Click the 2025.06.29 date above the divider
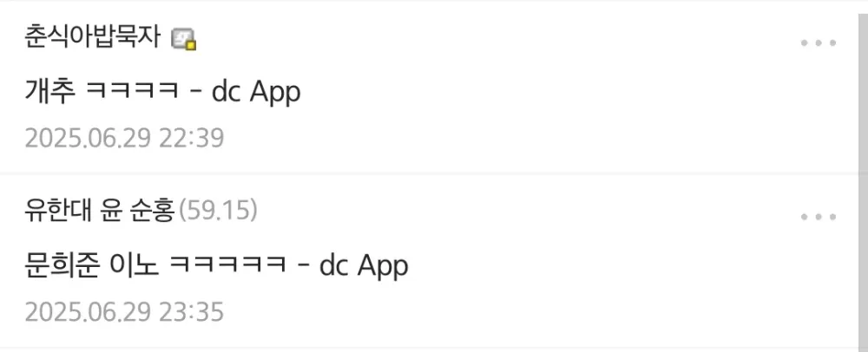 (x=88, y=138)
